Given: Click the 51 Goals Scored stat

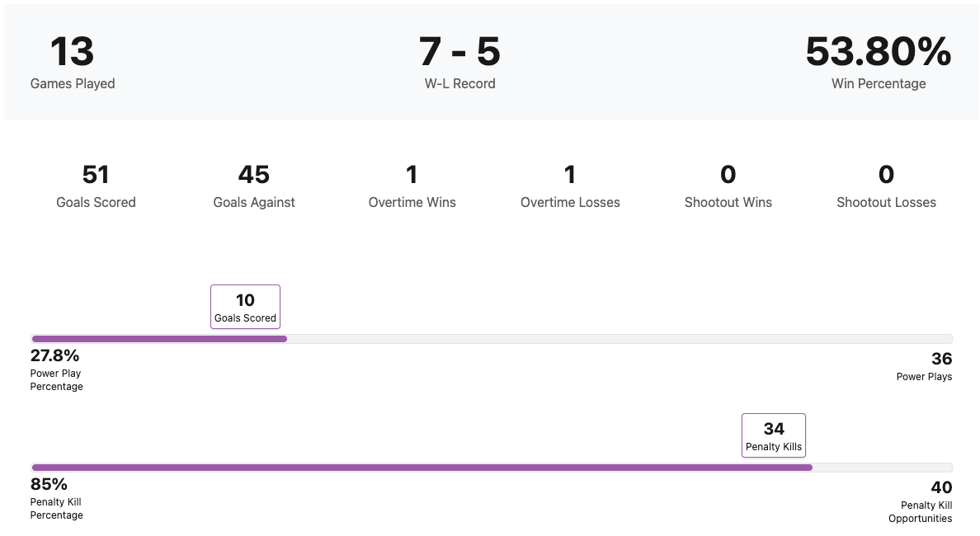Looking at the screenshot, I should point(96,175).
